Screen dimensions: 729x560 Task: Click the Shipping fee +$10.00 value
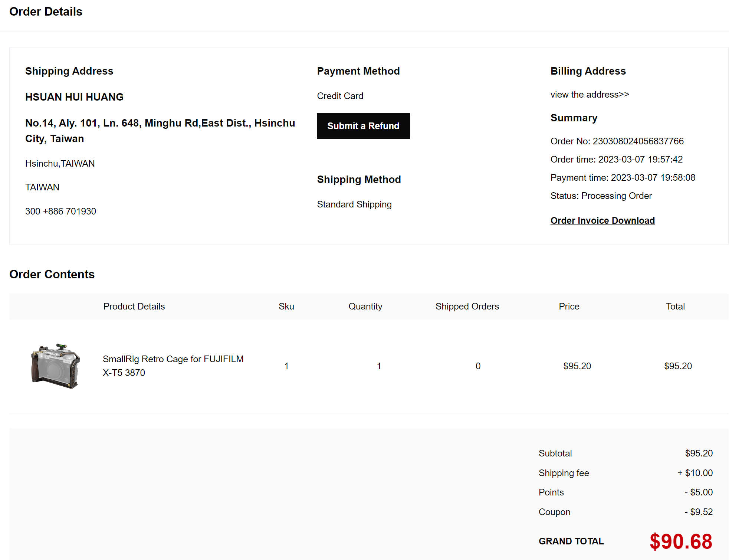[694, 473]
